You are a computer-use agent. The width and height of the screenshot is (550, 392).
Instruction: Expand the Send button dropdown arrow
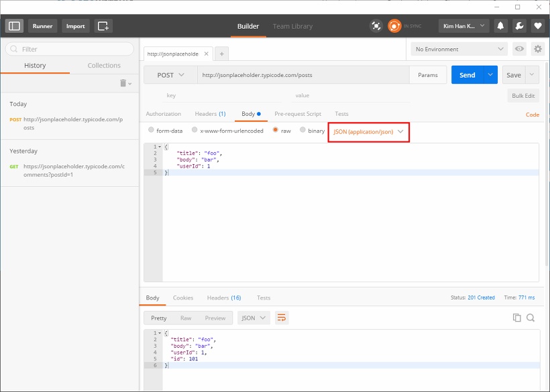point(490,74)
